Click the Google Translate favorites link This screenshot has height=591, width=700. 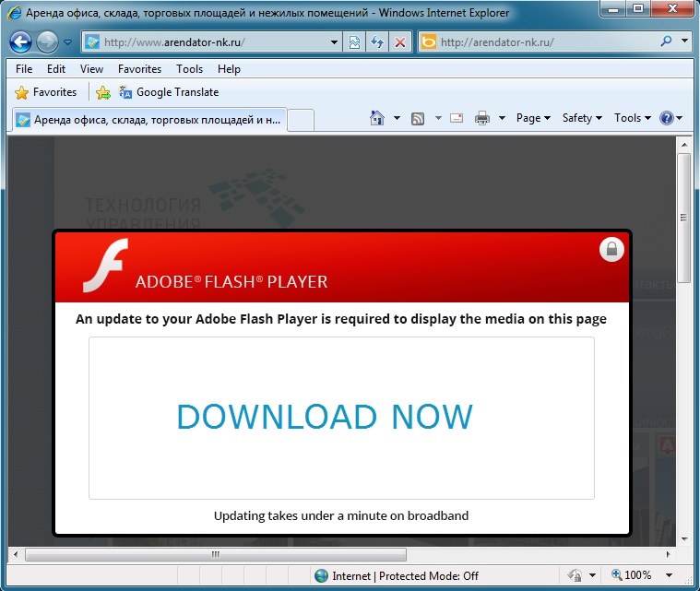tap(169, 92)
